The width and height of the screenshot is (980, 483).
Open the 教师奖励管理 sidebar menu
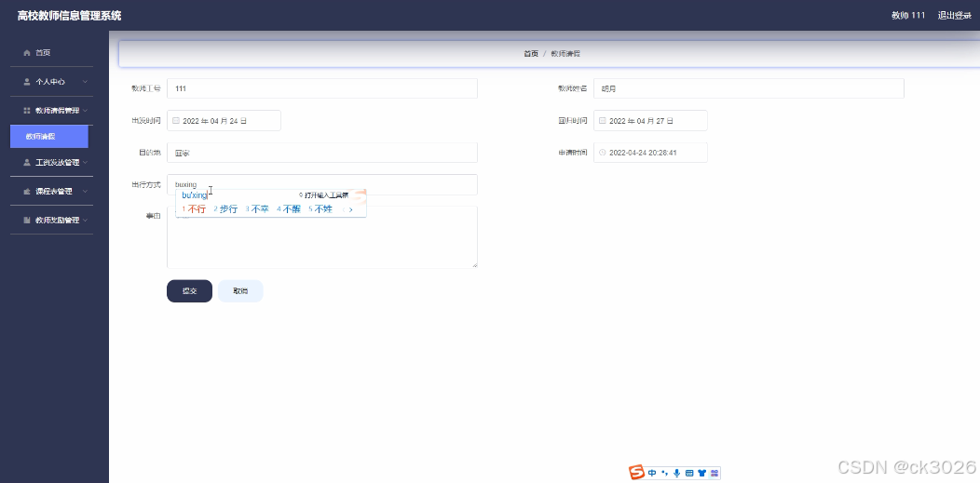[51, 221]
